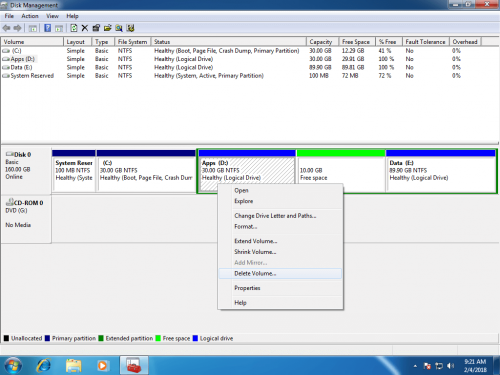Click the CD-ROM 0 disc icon
Image resolution: width=500 pixels, height=375 pixels.
point(10,202)
